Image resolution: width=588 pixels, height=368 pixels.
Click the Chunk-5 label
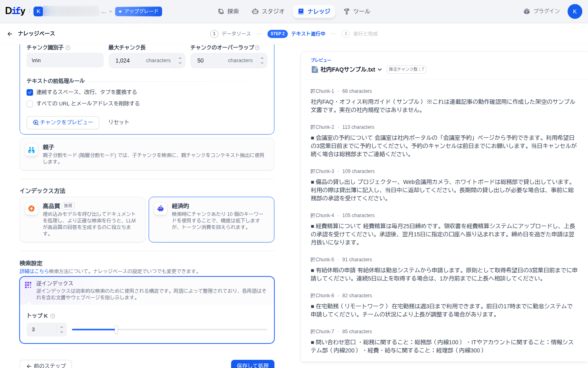(325, 260)
